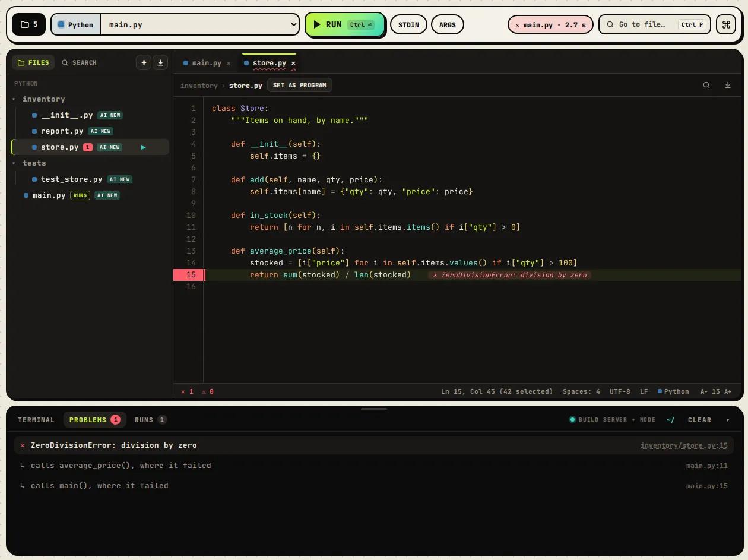748x560 pixels.
Task: Click the ARGS button
Action: tap(448, 24)
